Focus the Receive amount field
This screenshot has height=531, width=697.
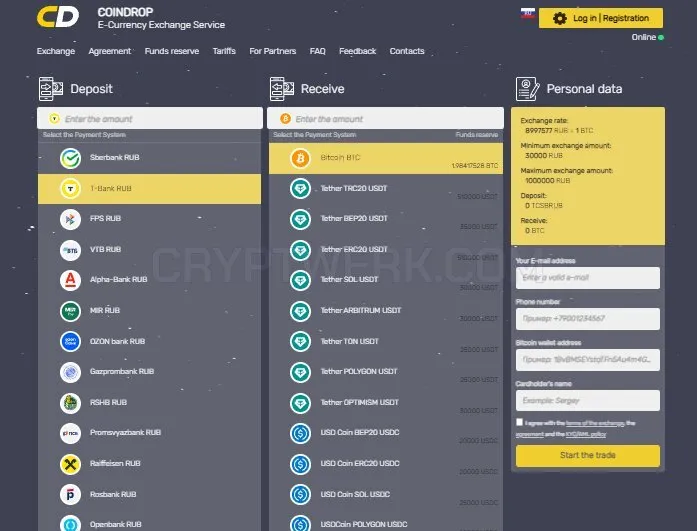pyautogui.click(x=385, y=119)
